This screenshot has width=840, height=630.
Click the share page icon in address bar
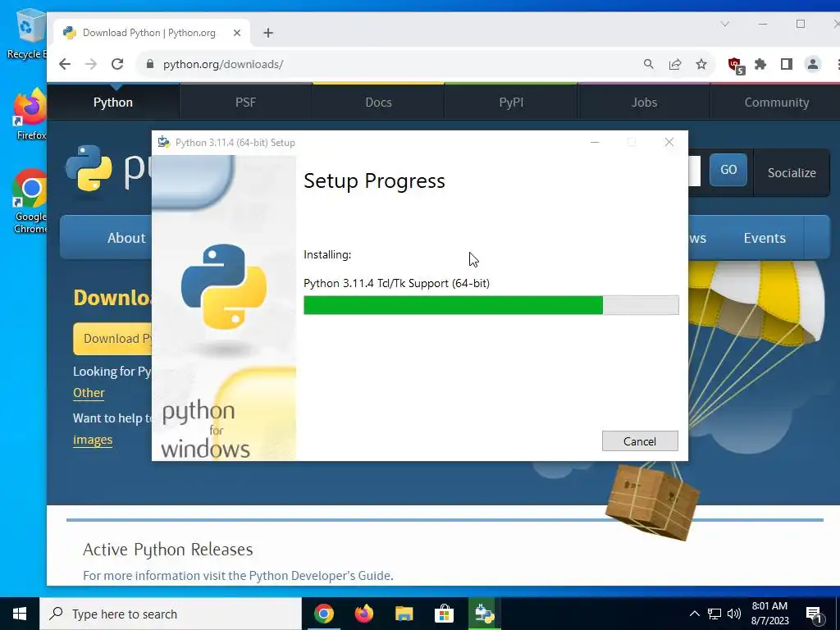[675, 64]
